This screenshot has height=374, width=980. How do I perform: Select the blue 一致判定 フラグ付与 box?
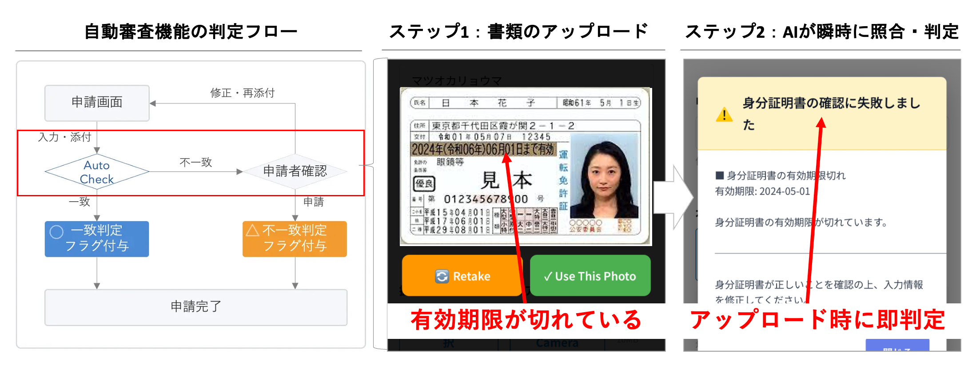(x=97, y=239)
